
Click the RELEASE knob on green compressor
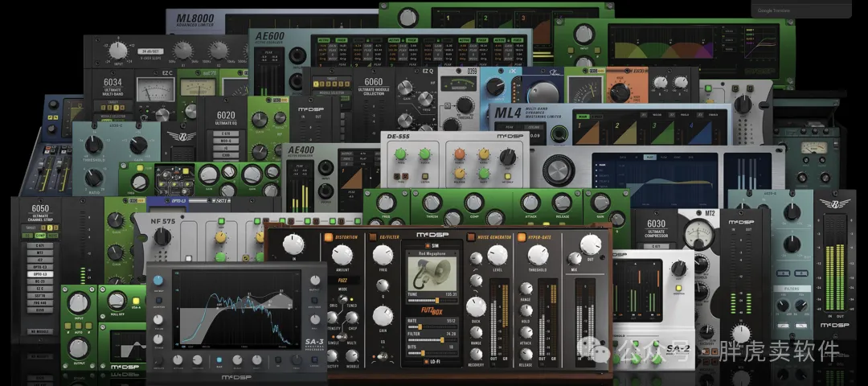(x=563, y=203)
